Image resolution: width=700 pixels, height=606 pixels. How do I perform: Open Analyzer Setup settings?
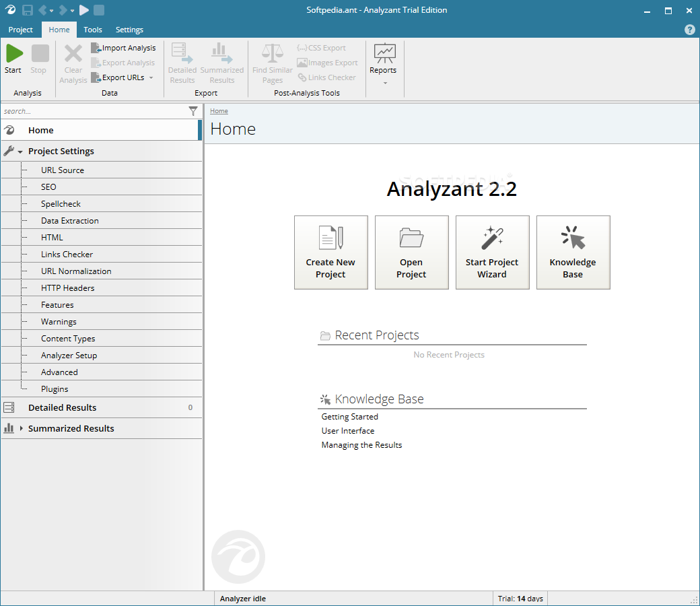click(69, 356)
